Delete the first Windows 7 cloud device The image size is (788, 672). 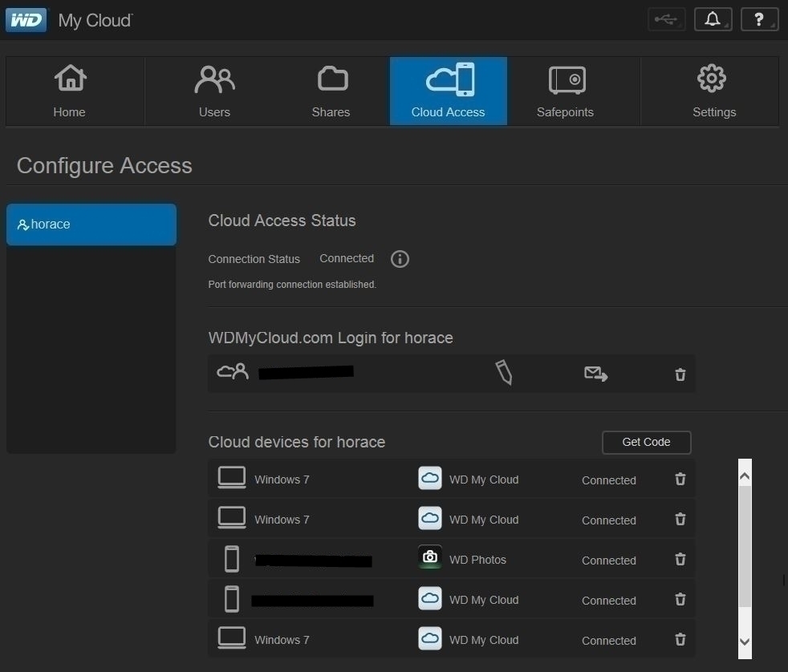tap(680, 480)
